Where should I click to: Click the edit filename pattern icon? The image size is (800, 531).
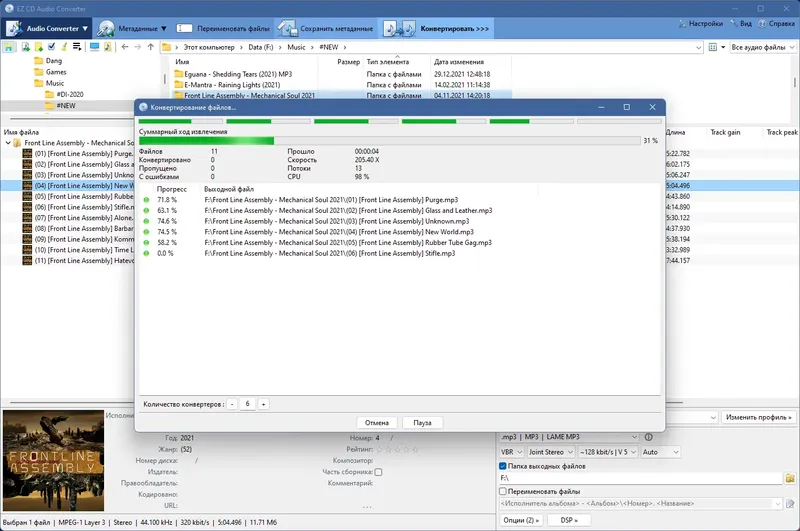pos(790,503)
